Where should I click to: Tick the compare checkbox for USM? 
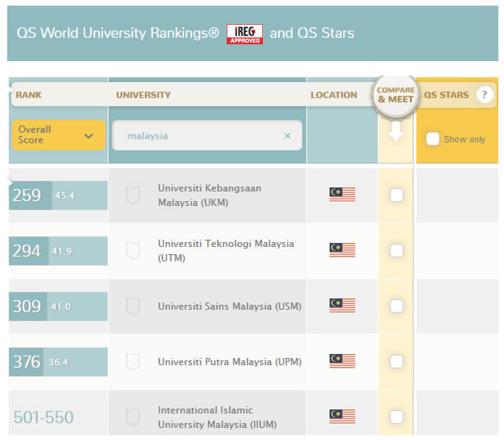pos(396,306)
